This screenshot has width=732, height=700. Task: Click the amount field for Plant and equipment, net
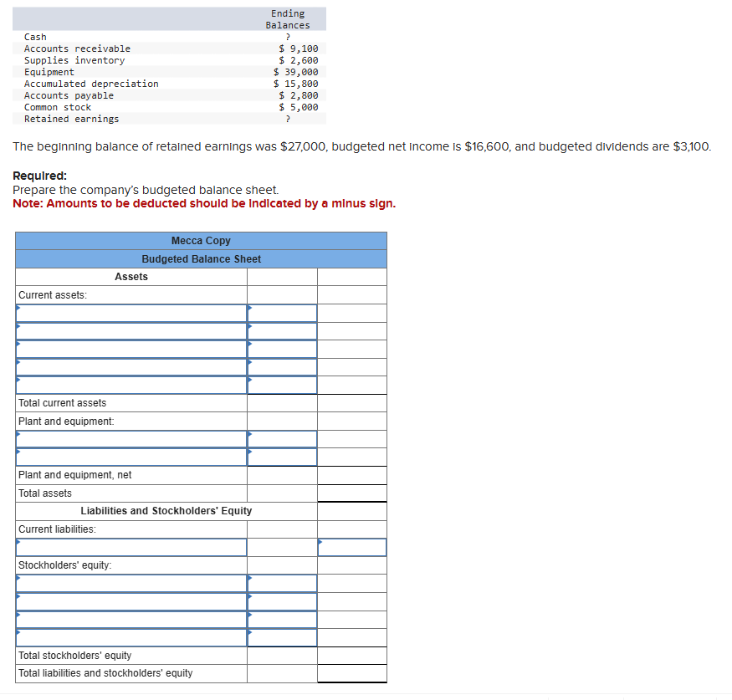pyautogui.click(x=351, y=475)
